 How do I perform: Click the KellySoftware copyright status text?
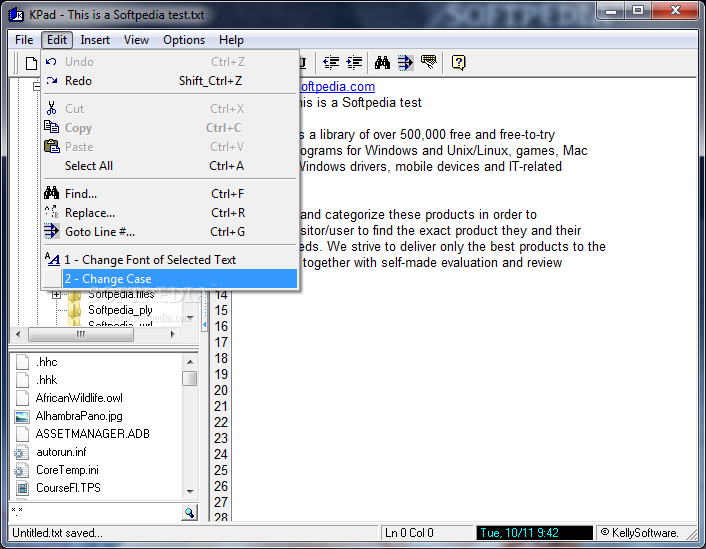pos(640,533)
